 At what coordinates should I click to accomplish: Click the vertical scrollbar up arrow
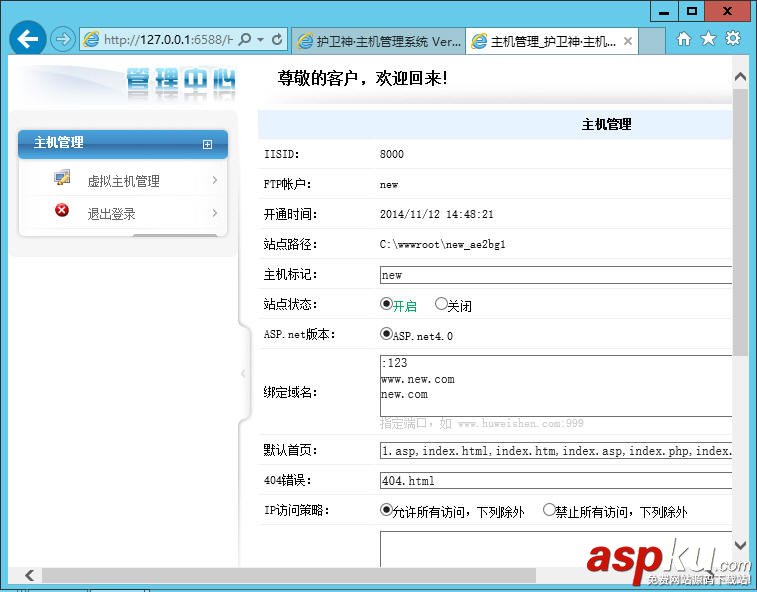[740, 77]
